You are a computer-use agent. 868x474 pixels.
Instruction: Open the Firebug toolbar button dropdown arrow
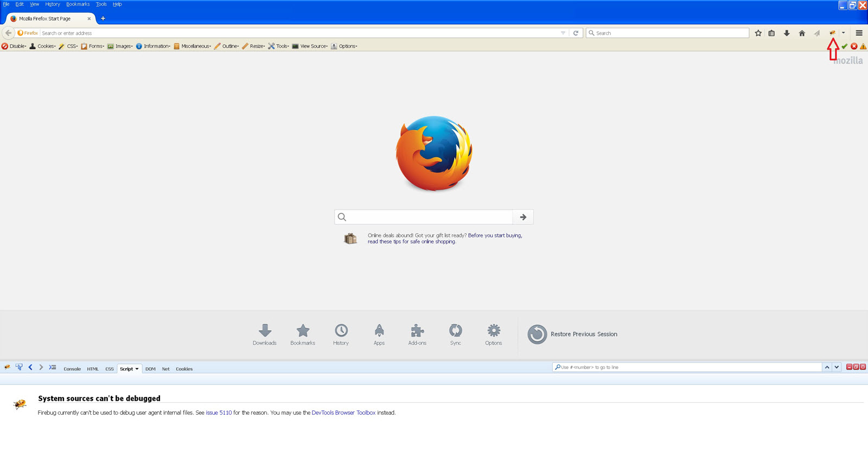(x=843, y=33)
